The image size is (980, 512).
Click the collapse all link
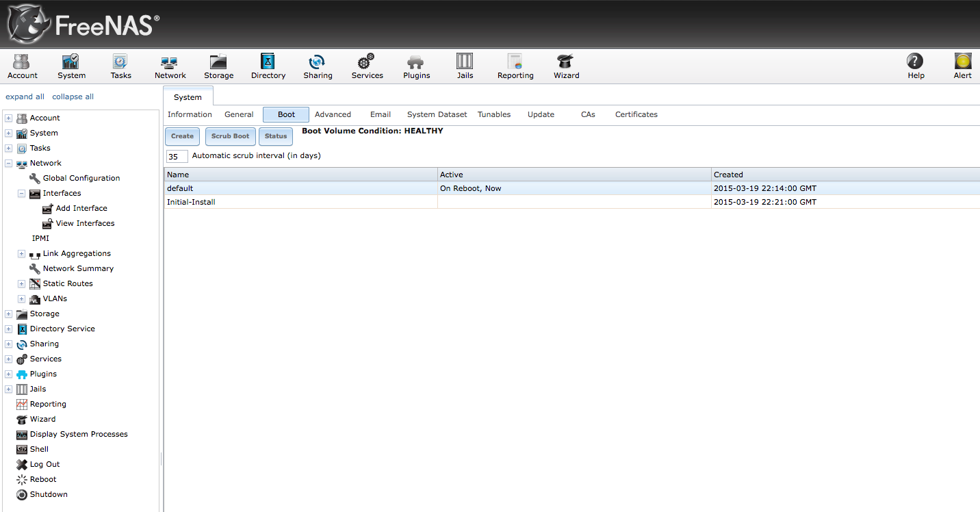click(73, 97)
